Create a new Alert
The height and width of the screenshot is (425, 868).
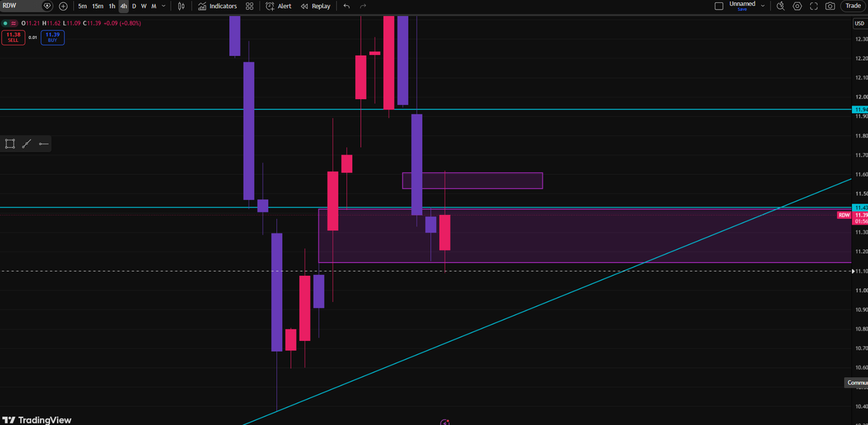[x=278, y=6]
